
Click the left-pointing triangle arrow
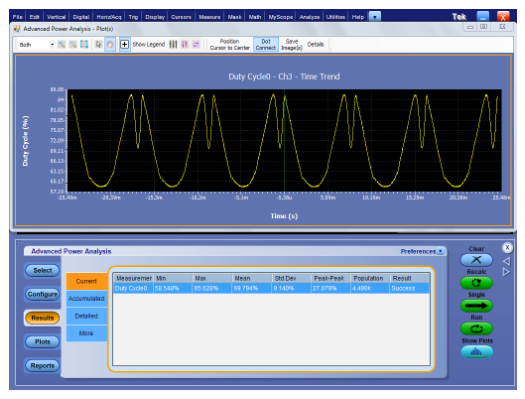click(506, 261)
